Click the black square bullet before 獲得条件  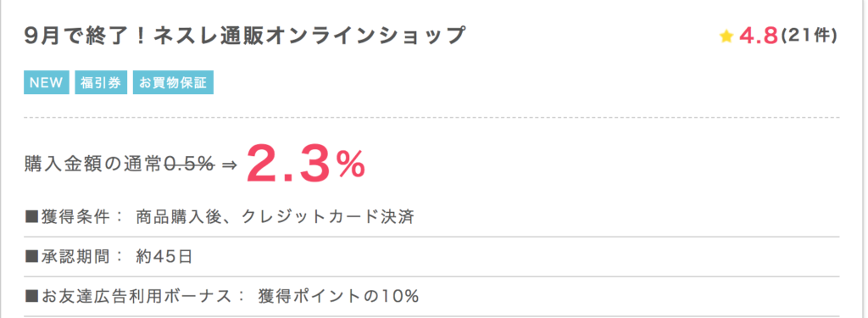point(31,218)
